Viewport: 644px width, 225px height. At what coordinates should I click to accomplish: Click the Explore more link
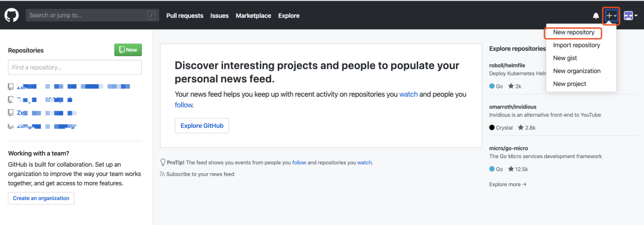click(x=507, y=184)
